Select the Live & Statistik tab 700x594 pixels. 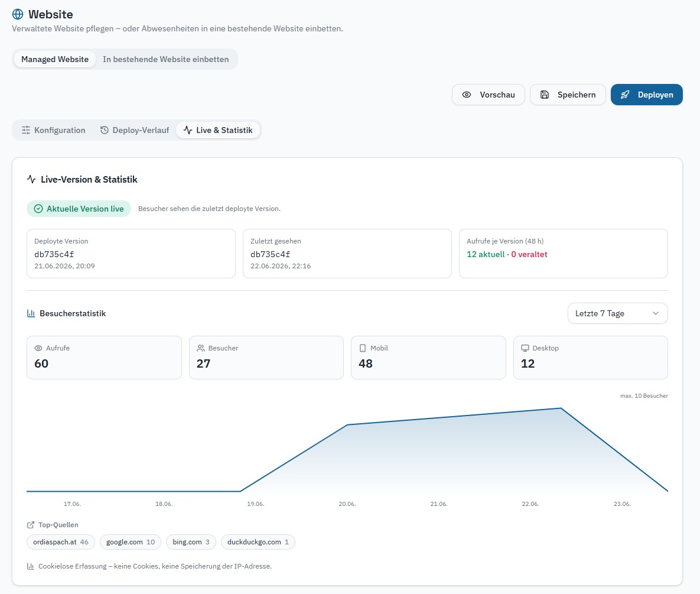click(218, 130)
